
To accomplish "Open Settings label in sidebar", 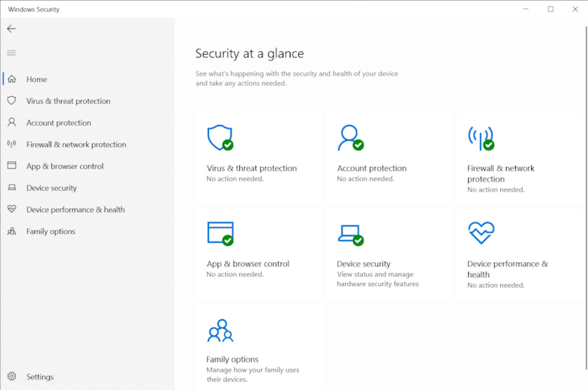I will (40, 377).
